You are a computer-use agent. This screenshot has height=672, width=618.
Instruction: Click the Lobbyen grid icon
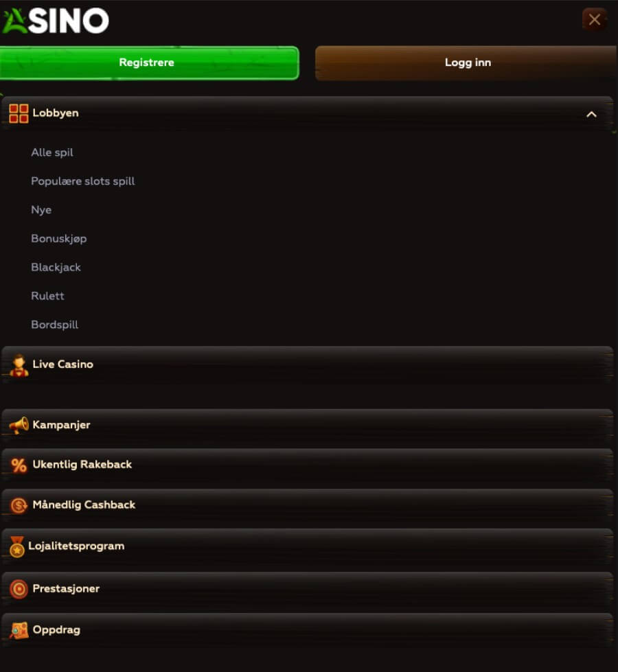[19, 113]
